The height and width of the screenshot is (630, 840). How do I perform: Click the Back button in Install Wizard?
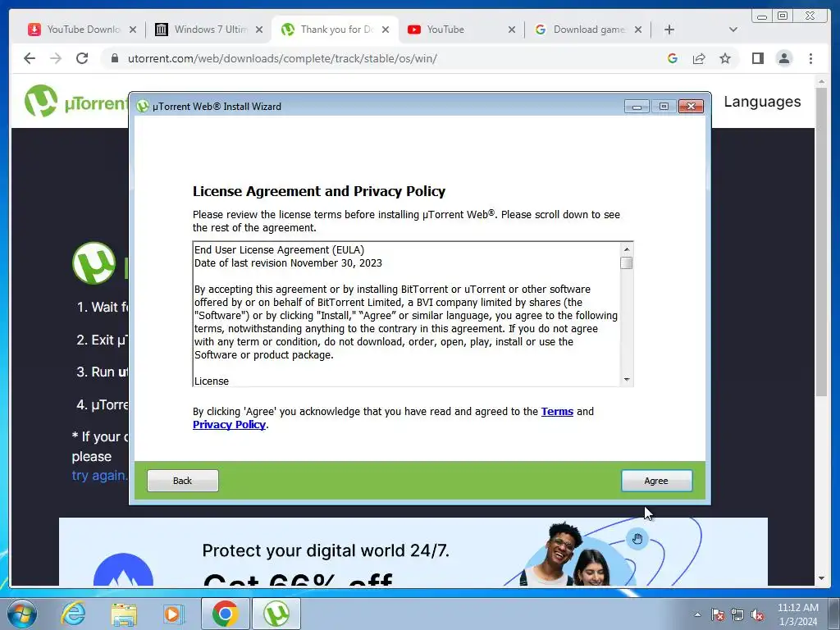(x=183, y=481)
